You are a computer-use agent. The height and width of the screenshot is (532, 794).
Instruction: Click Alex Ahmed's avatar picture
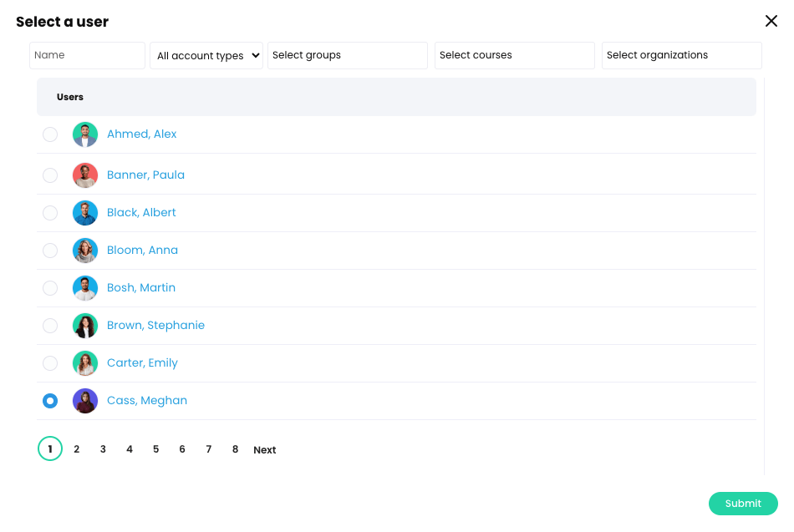click(85, 134)
